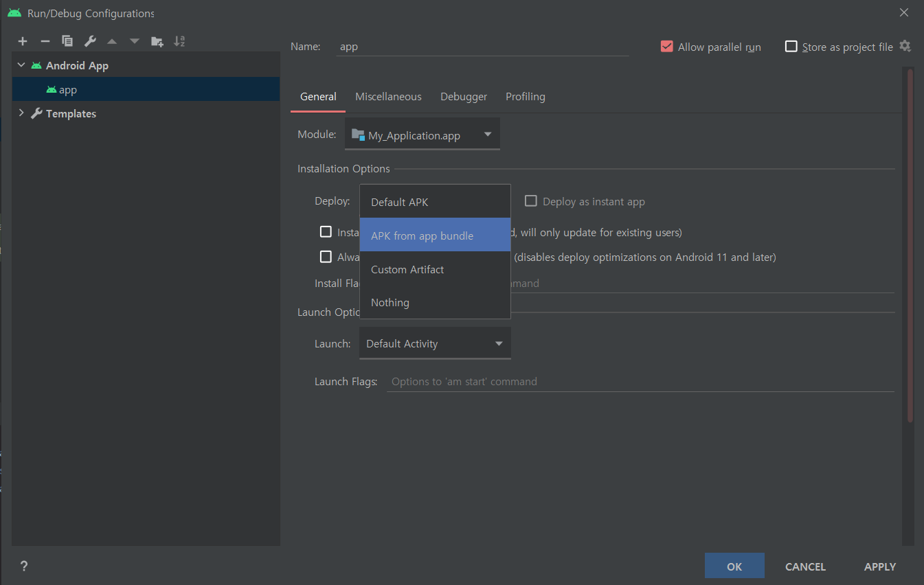Close the Run/Debug Configurations dialog
The image size is (924, 585).
904,12
